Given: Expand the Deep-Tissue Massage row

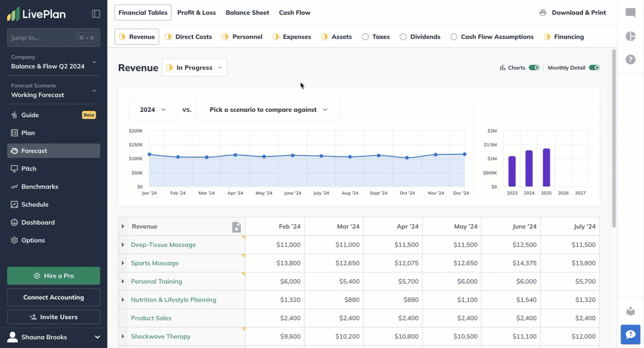Looking at the screenshot, I should (123, 245).
